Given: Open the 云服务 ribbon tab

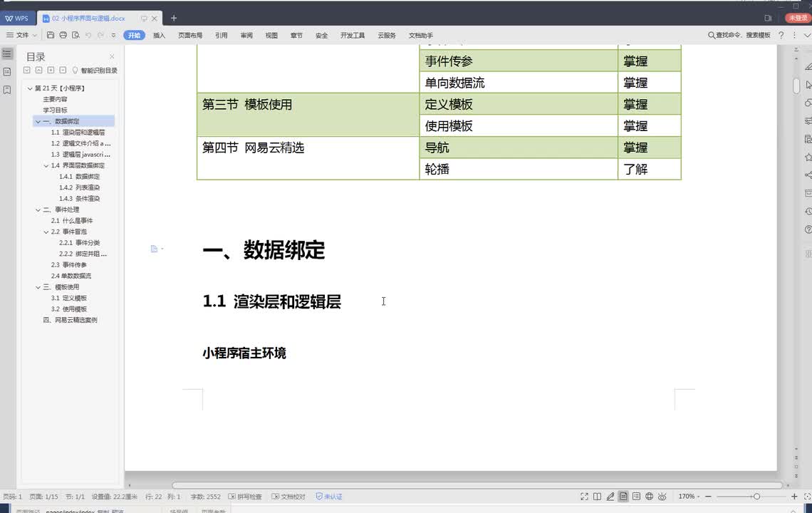Looking at the screenshot, I should click(x=387, y=35).
